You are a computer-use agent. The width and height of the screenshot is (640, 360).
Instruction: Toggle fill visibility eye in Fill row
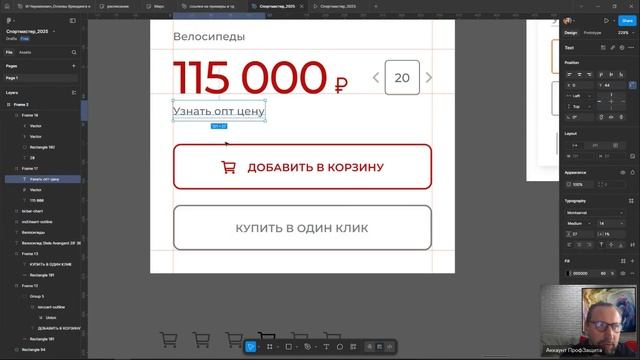coord(623,273)
